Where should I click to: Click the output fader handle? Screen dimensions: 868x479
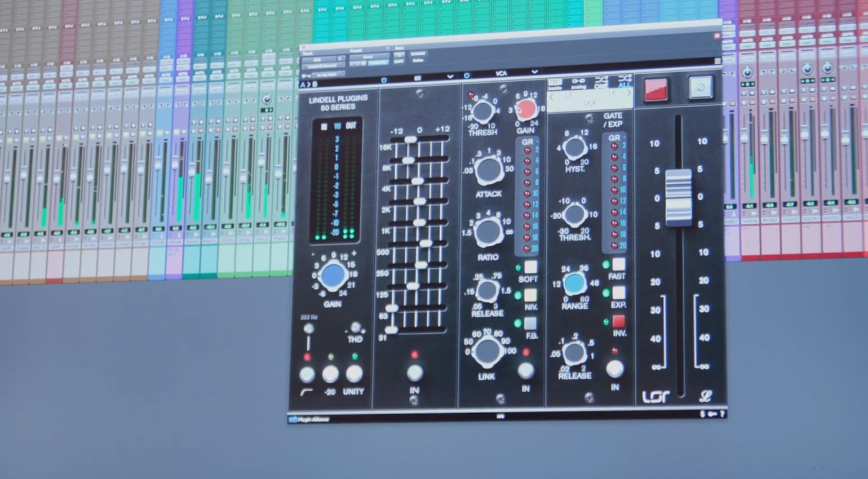click(678, 197)
